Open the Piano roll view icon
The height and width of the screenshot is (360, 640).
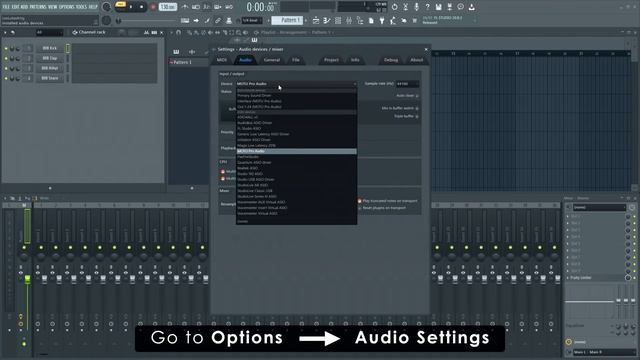coord(327,20)
